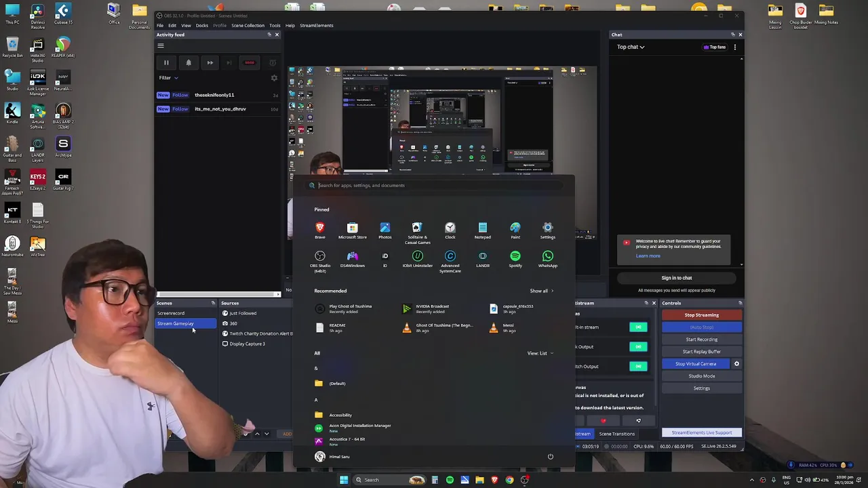Open Paint from Start menu
This screenshot has width=868, height=488.
(x=515, y=230)
